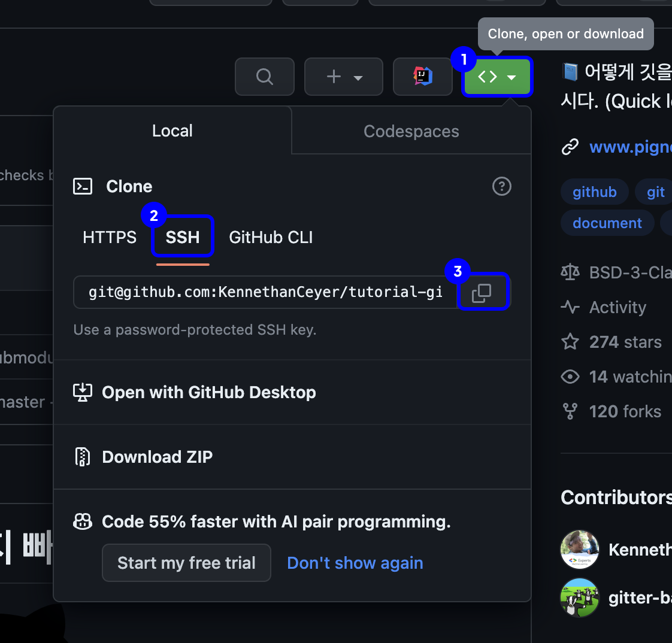Open the plus add-file dropdown
The image size is (672, 643).
[344, 77]
